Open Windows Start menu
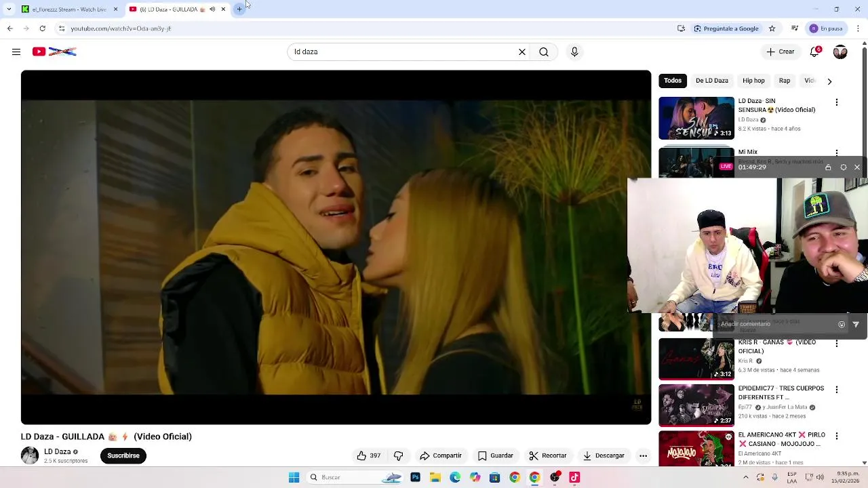Viewport: 868px width, 488px height. pyautogui.click(x=294, y=477)
